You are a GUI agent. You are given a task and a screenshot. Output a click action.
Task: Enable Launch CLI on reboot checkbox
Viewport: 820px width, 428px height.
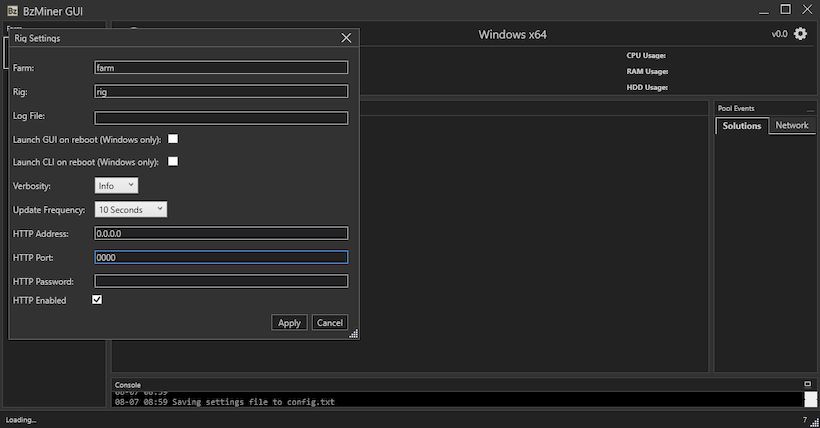click(173, 161)
